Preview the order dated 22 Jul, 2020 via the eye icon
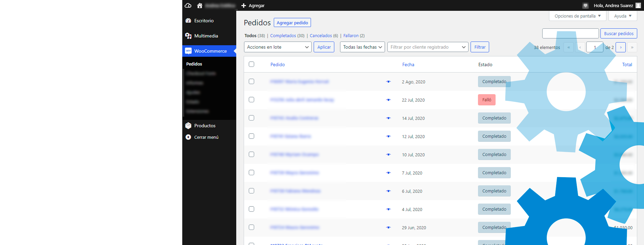The image size is (644, 245). tap(388, 100)
